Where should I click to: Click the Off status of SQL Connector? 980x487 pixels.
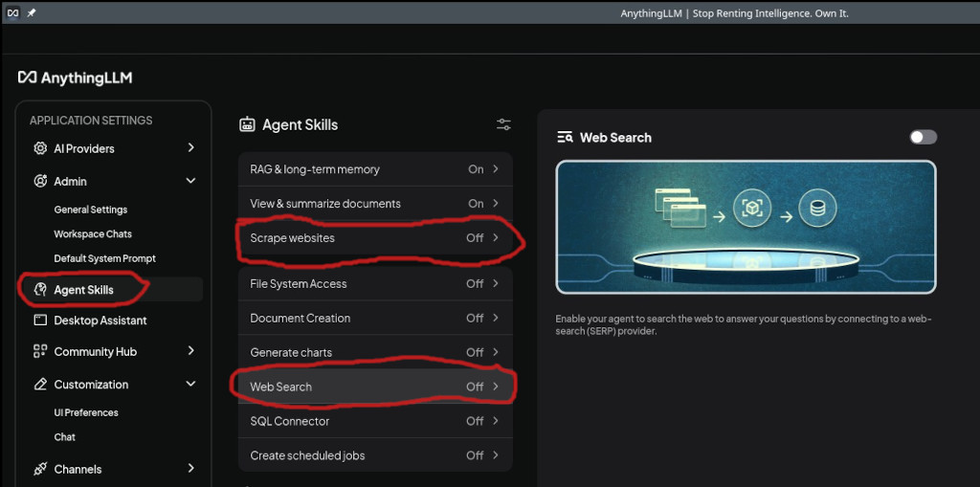pos(475,421)
